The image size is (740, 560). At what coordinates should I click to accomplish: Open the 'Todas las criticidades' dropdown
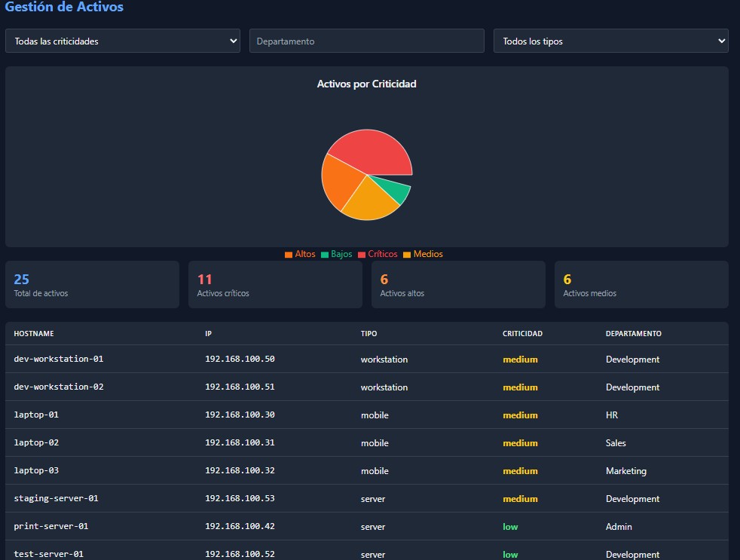click(122, 41)
